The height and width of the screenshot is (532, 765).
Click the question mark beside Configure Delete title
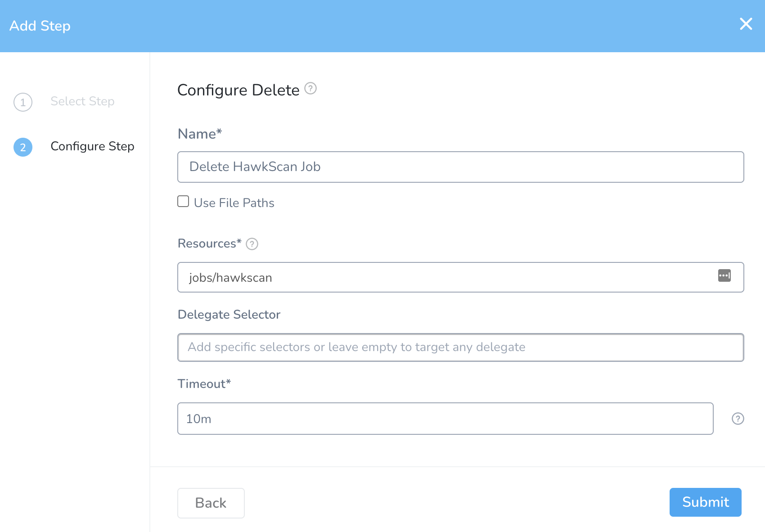[310, 89]
